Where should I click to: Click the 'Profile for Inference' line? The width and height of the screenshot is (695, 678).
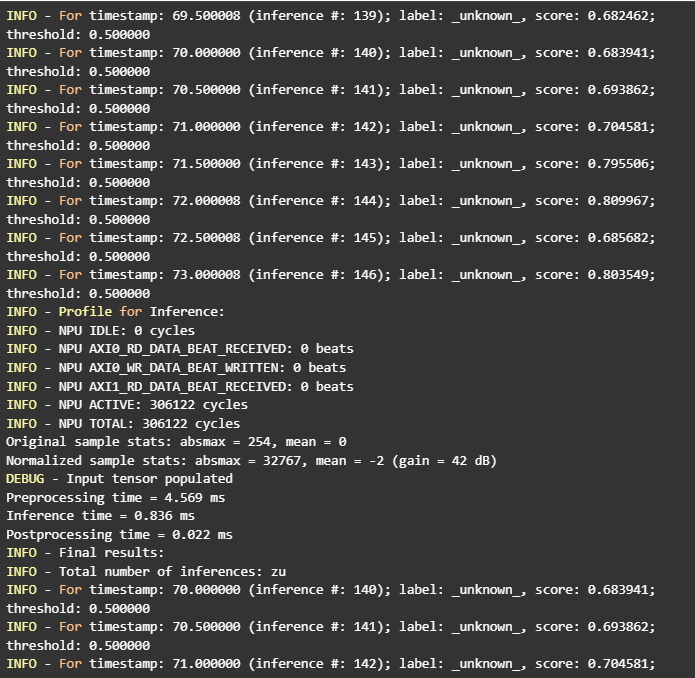pyautogui.click(x=115, y=312)
